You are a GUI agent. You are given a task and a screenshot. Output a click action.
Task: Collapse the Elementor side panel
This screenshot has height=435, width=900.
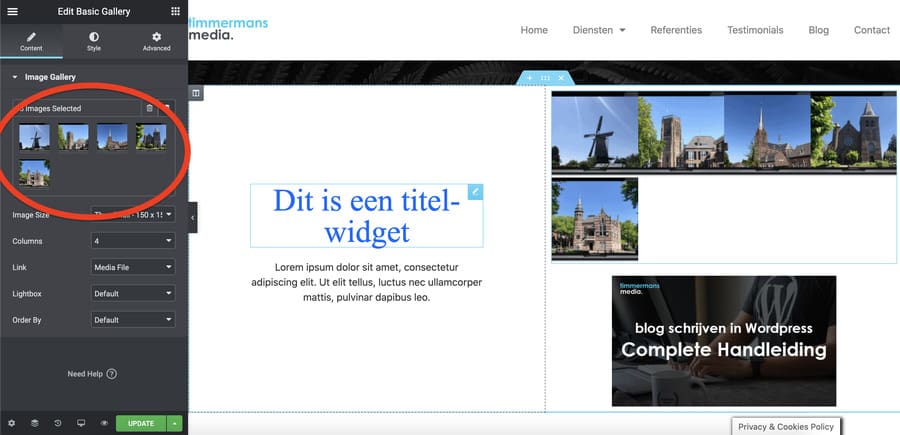pyautogui.click(x=192, y=218)
